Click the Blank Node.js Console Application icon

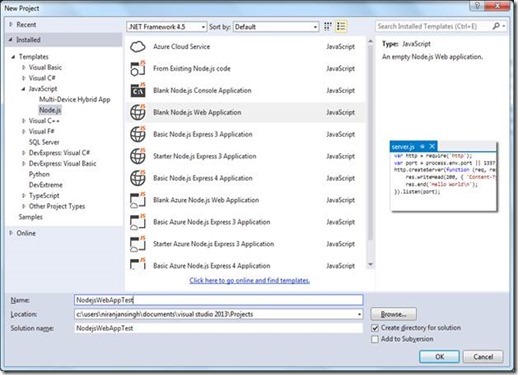point(138,90)
